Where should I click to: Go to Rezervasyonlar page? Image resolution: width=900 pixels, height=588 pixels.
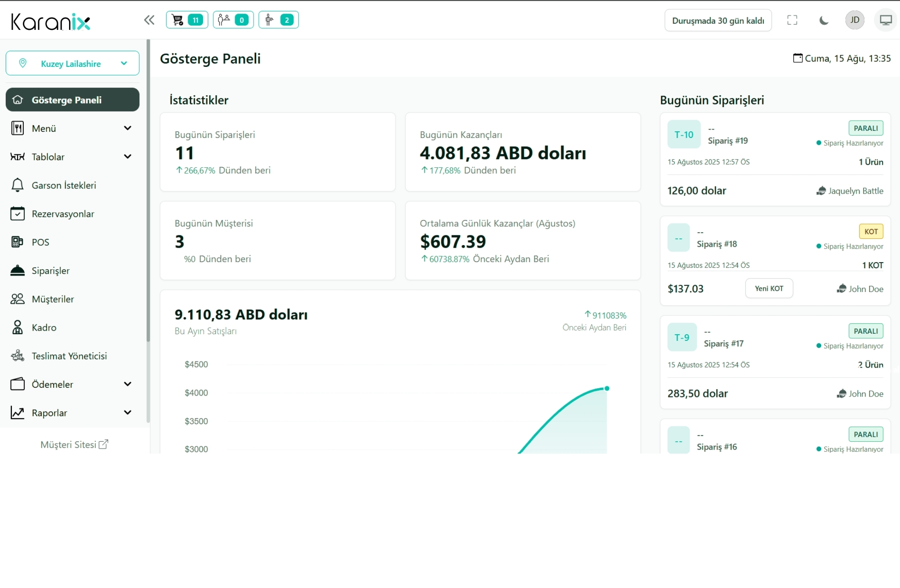point(63,214)
